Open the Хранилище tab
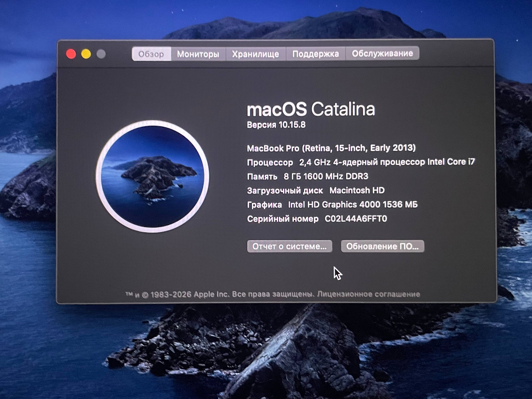532x399 pixels. (x=256, y=54)
